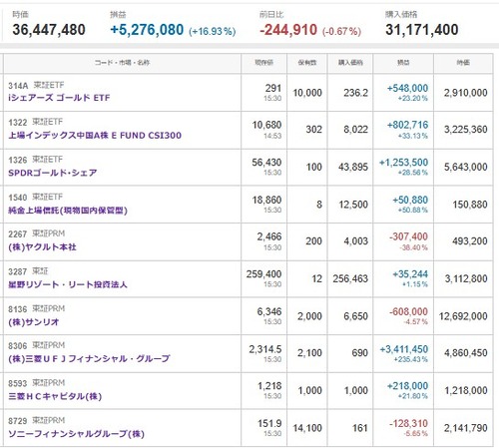Click the 購入価格 column header
The image size is (499, 448).
click(x=350, y=63)
